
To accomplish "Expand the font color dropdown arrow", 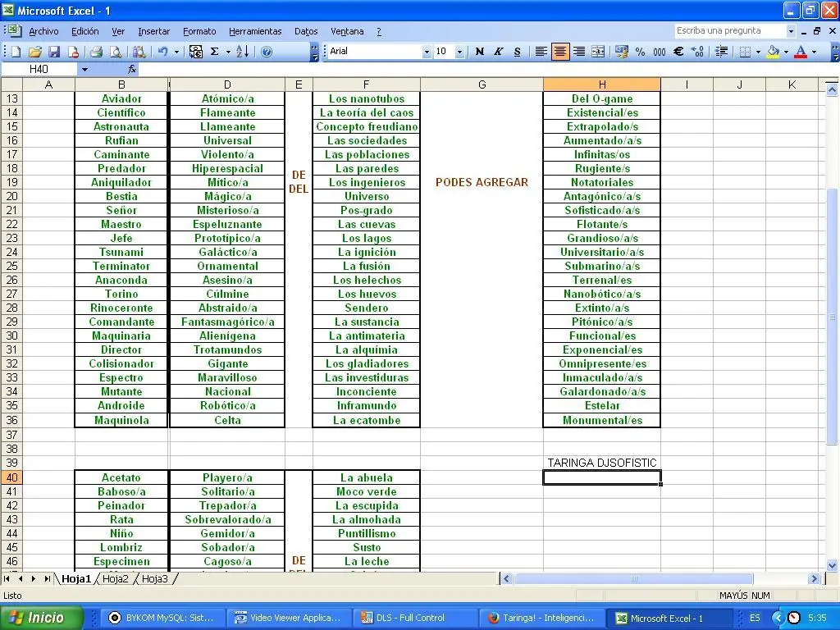I will [x=815, y=52].
